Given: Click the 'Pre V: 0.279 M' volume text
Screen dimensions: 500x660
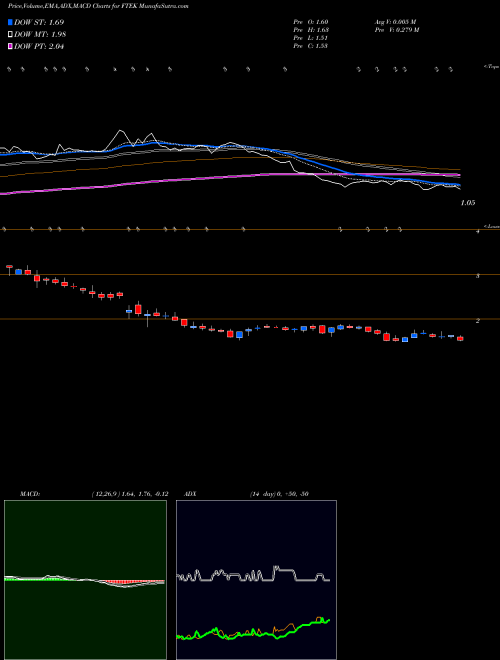Looking at the screenshot, I should click(x=397, y=30).
